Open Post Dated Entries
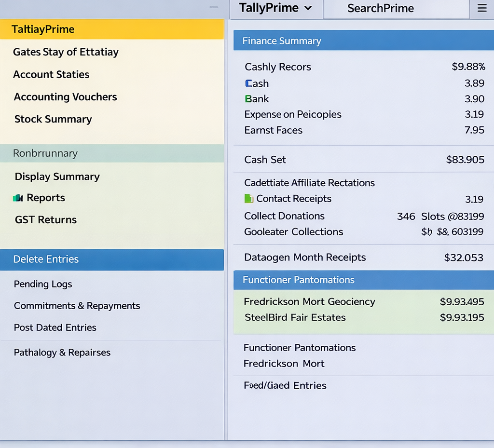Screen dimensions: 494x448 [55, 327]
